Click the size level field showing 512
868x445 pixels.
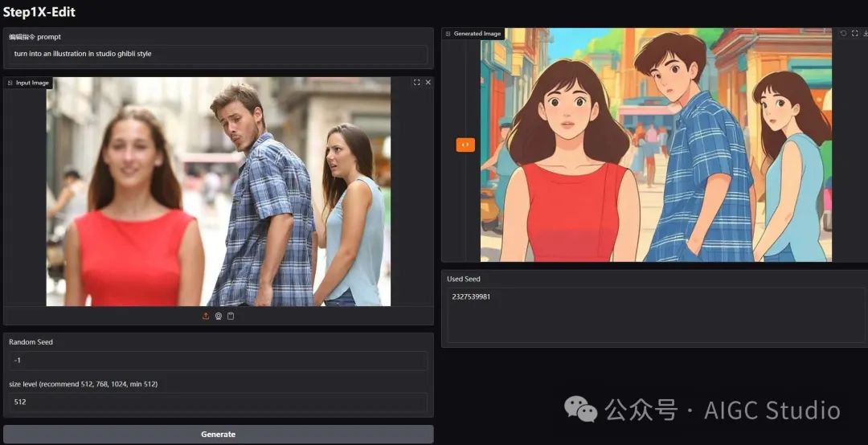coord(218,402)
